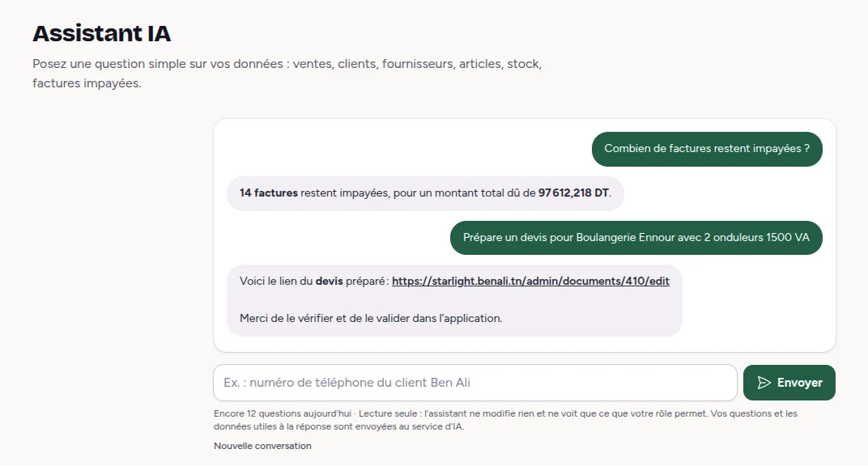Click the 'Merci de le vérifier' text
Image resolution: width=868 pixels, height=466 pixels.
[x=371, y=319]
